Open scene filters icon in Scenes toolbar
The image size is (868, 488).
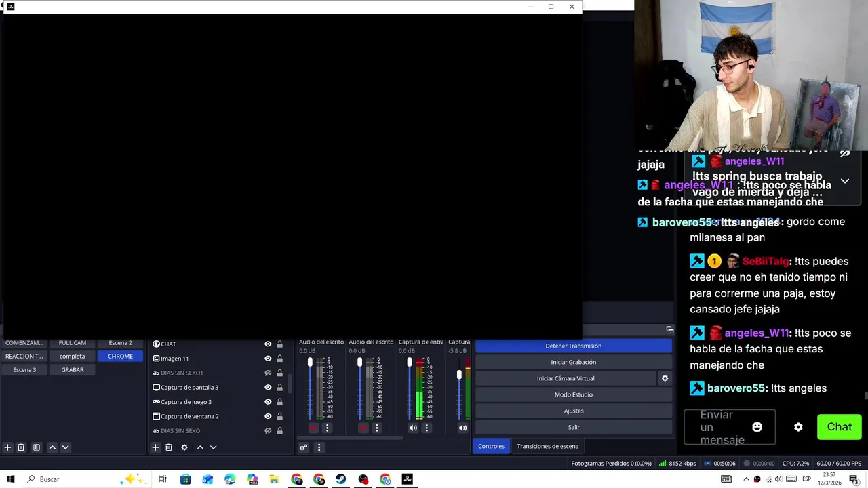click(x=37, y=447)
